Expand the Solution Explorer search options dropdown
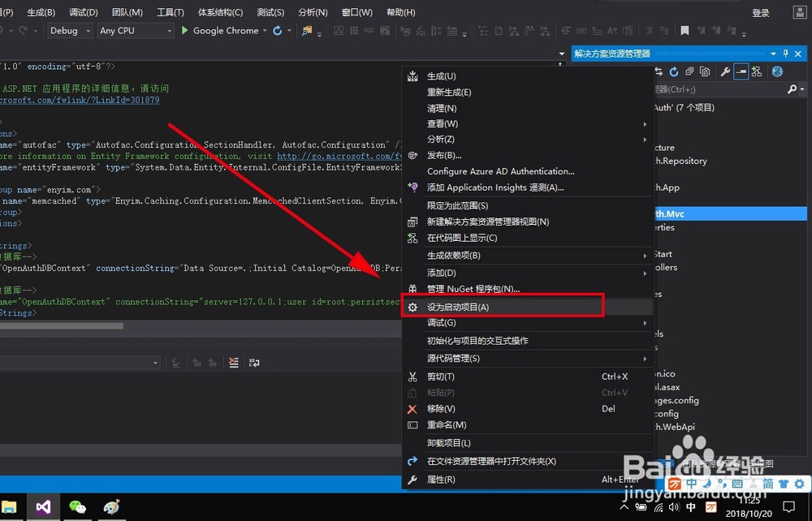This screenshot has height=521, width=812. [802, 89]
